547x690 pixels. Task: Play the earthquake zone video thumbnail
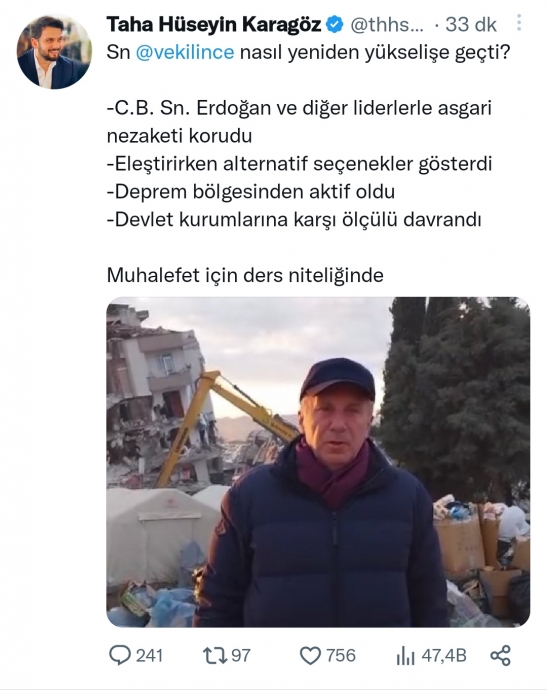(x=318, y=462)
